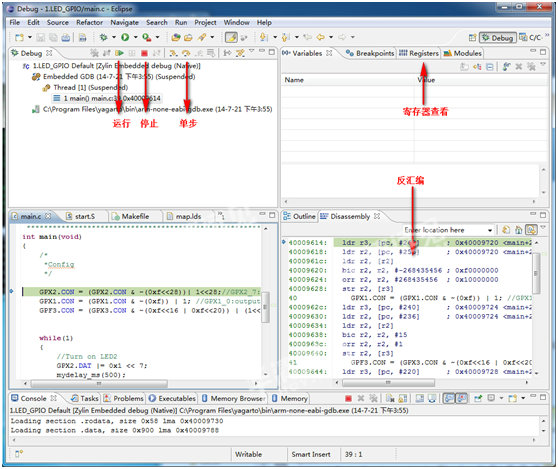Expand the Enter location here combo box
This screenshot has height=469, width=558.
490,230
